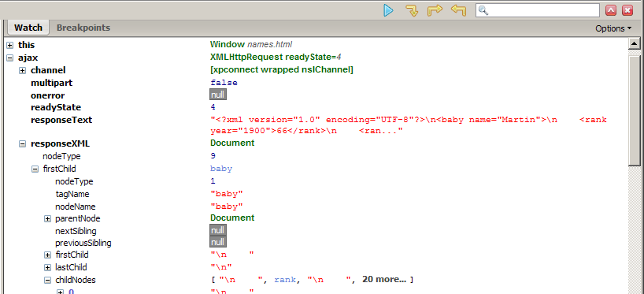Viewport: 644px width, 294px height.
Task: Click the onerror null value
Action: click(218, 95)
